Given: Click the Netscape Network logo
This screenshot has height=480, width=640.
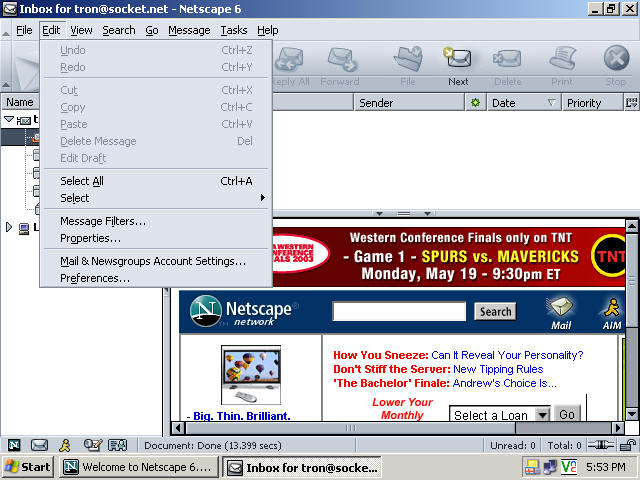Looking at the screenshot, I should tap(244, 311).
